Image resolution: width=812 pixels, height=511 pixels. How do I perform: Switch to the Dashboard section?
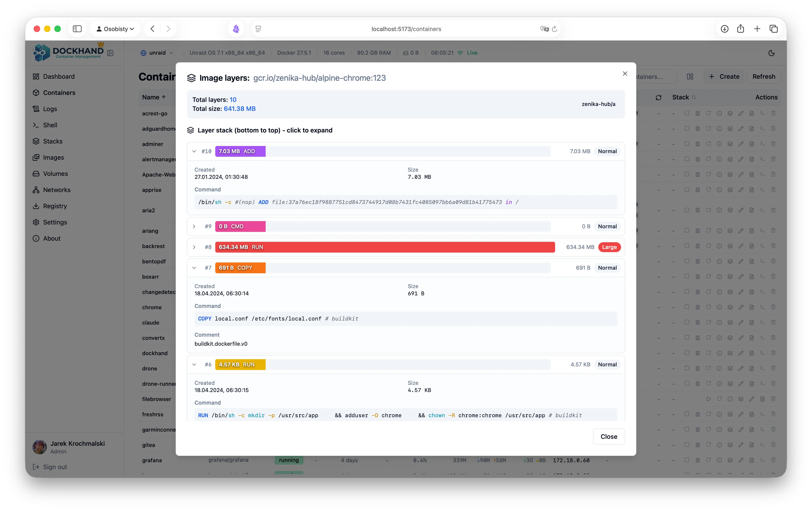click(x=59, y=76)
